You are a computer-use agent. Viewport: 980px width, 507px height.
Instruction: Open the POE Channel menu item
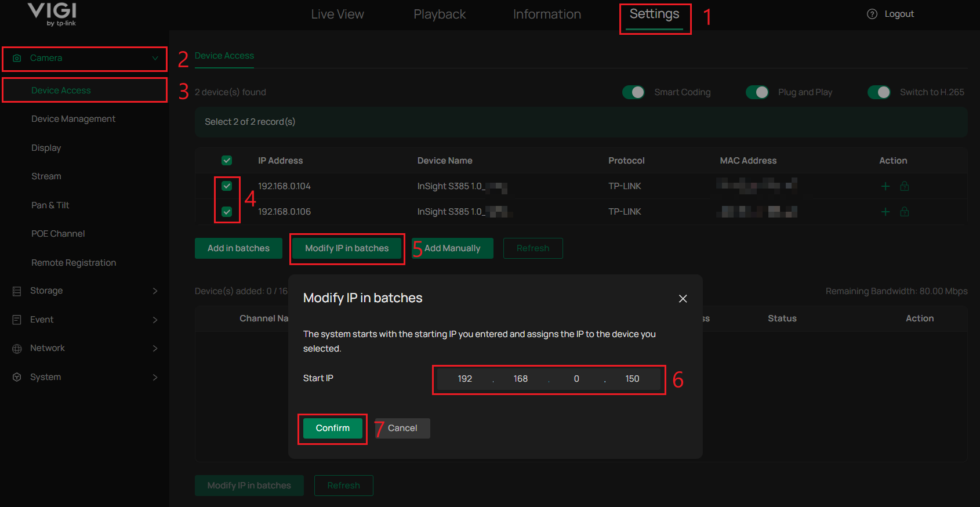tap(58, 234)
